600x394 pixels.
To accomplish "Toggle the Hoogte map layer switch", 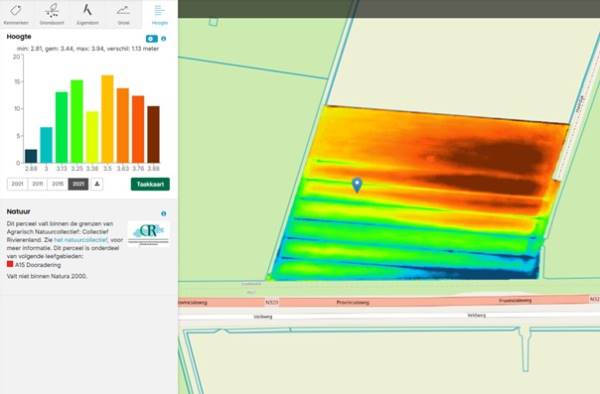I will pyautogui.click(x=152, y=39).
